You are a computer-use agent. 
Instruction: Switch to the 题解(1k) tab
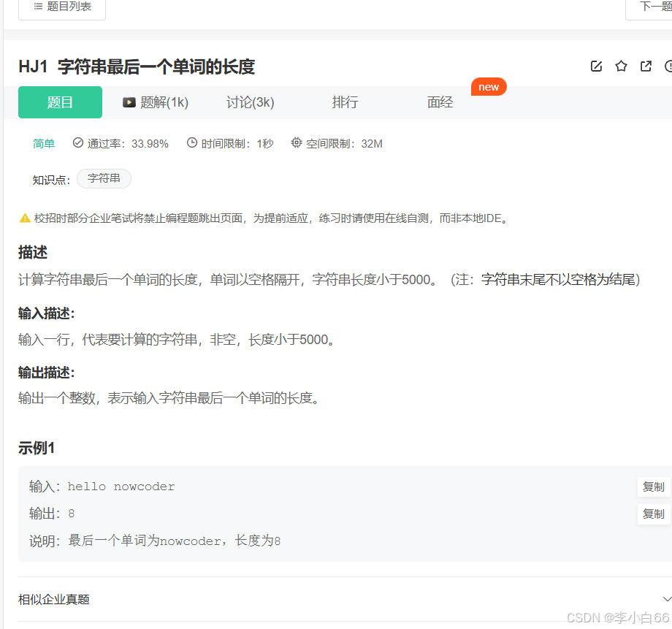pyautogui.click(x=156, y=102)
